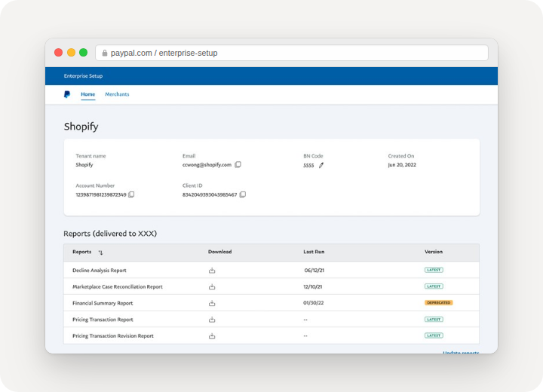543x392 pixels.
Task: Click the address bar lock icon
Action: click(x=105, y=53)
